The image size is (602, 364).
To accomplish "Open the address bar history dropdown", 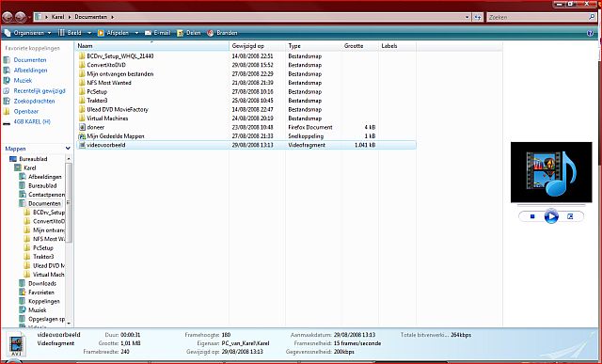I will [x=467, y=17].
